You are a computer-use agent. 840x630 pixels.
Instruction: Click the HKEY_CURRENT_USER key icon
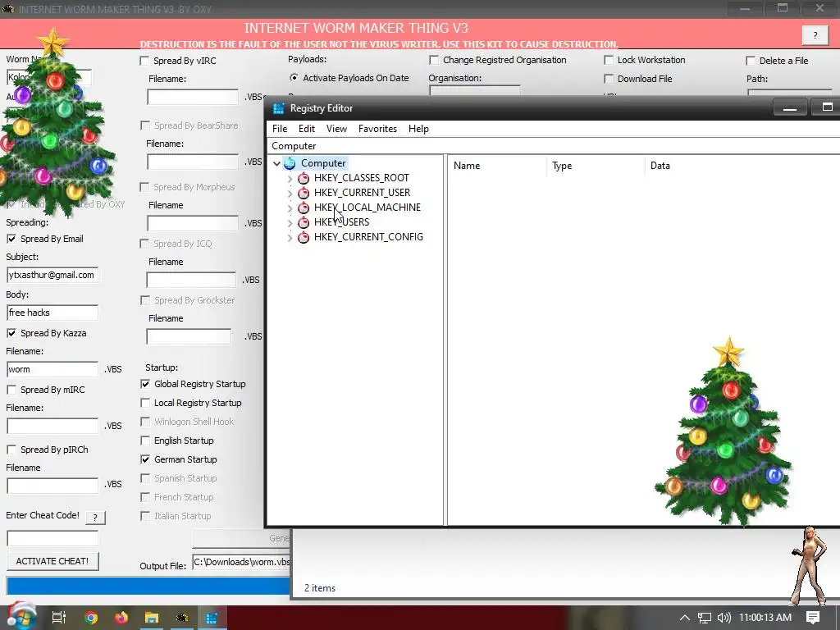304,192
